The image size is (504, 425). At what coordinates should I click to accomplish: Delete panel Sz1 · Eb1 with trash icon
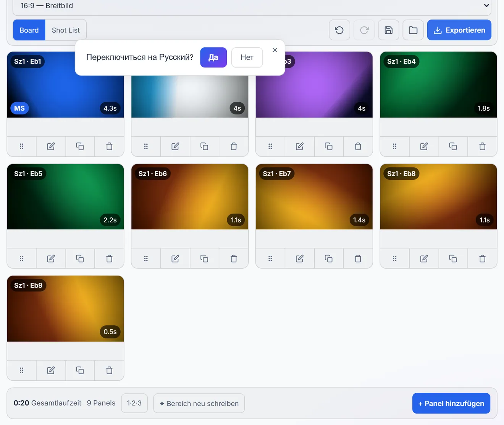coord(109,146)
